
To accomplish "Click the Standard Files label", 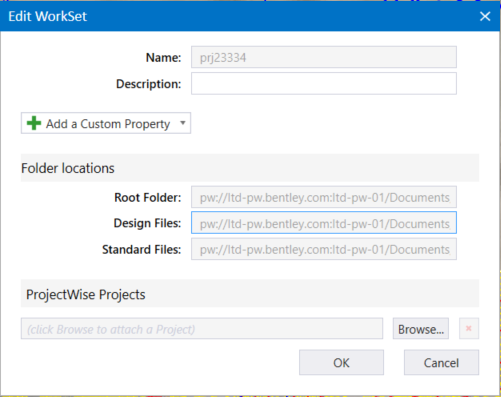I will tap(141, 249).
